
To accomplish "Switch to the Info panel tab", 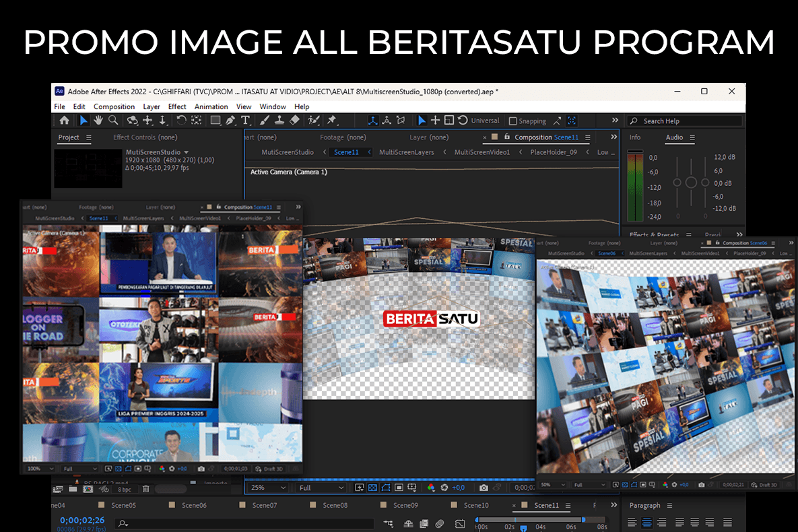I will tap(634, 137).
